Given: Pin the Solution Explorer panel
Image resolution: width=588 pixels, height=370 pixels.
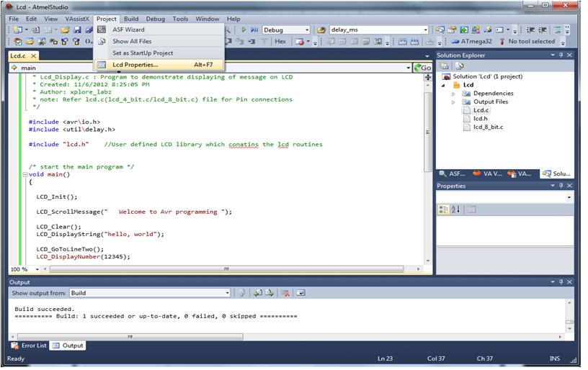Looking at the screenshot, I should pyautogui.click(x=561, y=55).
